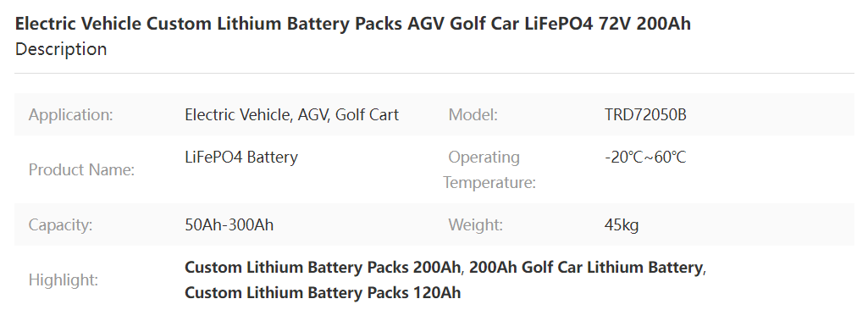Image resolution: width=868 pixels, height=321 pixels.
Task: Select the LiFePO4 Battery value text
Action: pyautogui.click(x=241, y=157)
